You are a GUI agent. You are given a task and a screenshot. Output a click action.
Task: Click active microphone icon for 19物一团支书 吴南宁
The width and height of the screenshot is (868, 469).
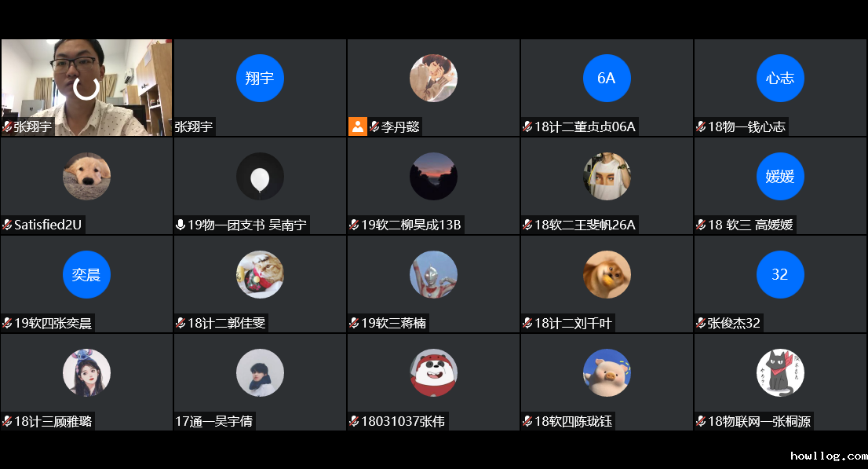[181, 225]
